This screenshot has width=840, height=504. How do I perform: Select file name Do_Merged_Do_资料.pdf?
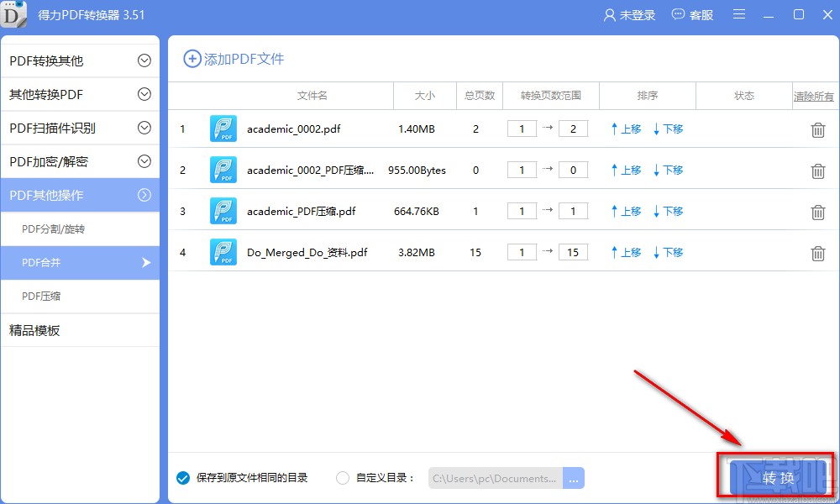(307, 253)
